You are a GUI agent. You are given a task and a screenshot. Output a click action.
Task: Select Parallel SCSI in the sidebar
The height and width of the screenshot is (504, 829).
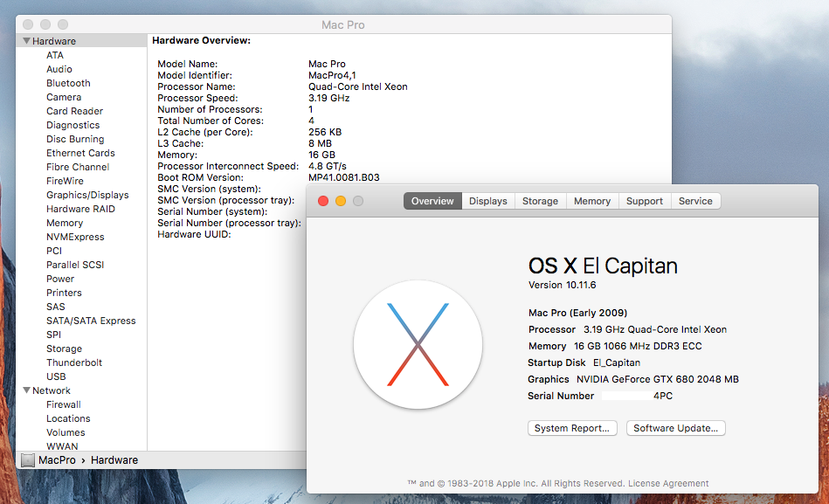point(75,265)
